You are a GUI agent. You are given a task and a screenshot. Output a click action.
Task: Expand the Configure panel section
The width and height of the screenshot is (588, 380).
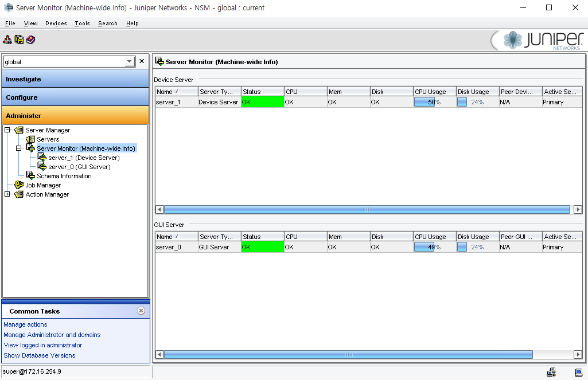coord(75,97)
